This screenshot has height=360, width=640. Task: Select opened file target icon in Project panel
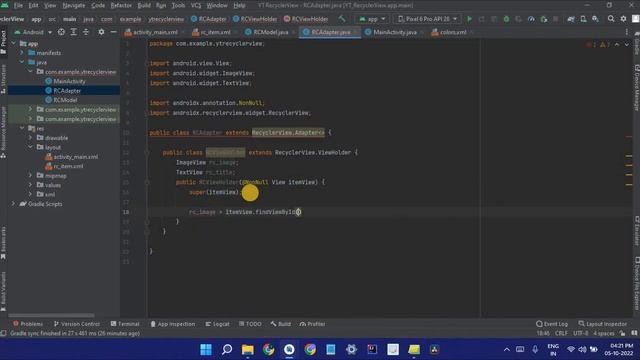[x=61, y=32]
